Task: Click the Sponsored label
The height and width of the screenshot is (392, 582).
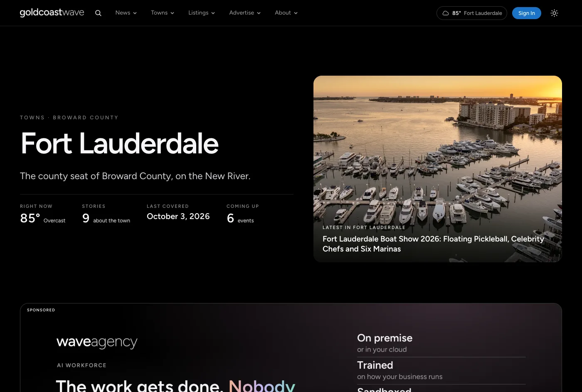Action: (x=41, y=310)
